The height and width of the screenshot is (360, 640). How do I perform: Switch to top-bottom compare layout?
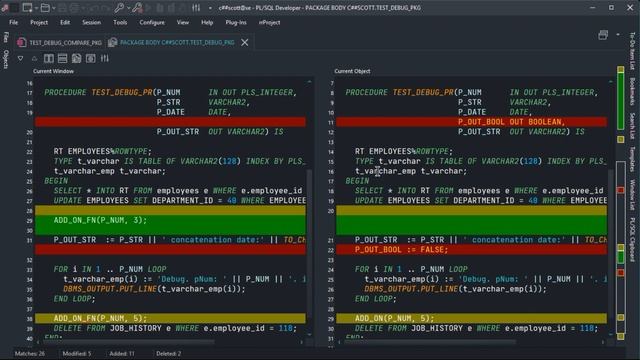62,58
